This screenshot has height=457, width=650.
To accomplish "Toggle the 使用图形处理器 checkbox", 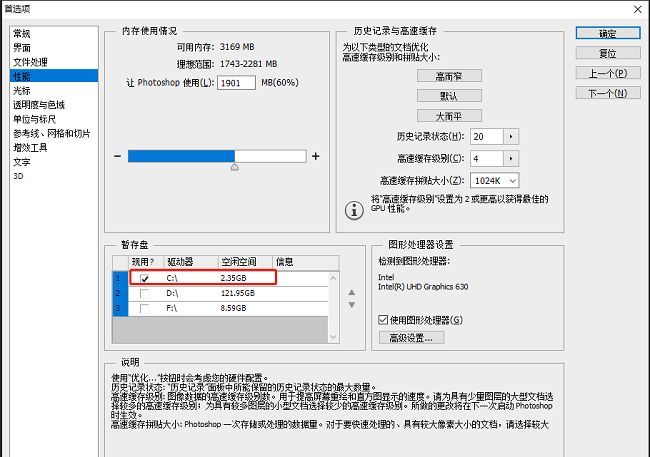I will click(x=382, y=319).
